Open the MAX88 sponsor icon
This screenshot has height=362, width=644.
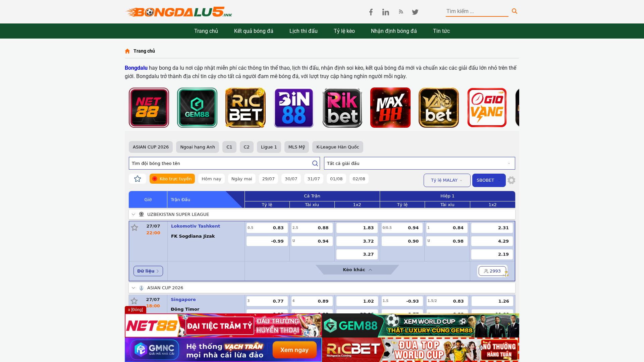point(390,108)
